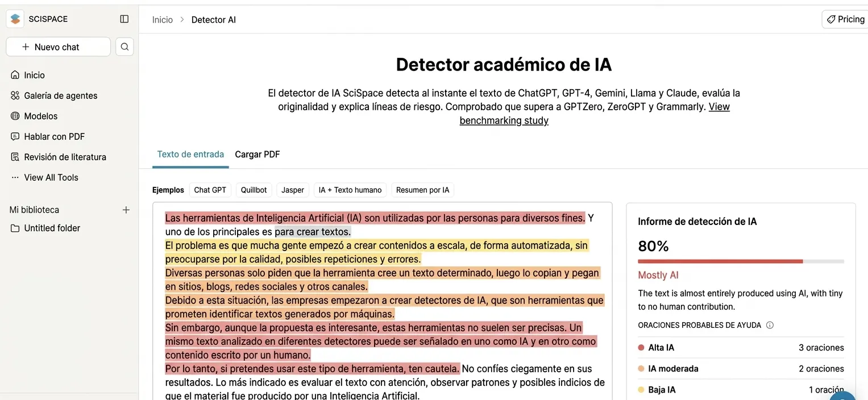Click the Pricing tag icon
The image size is (868, 400).
point(831,19)
